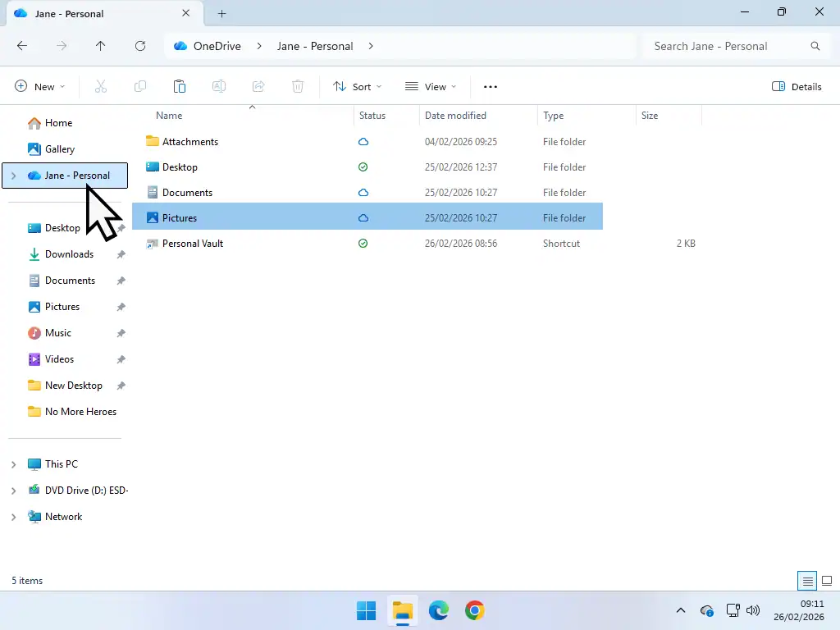Open the Details pane
The width and height of the screenshot is (840, 630).
point(796,86)
